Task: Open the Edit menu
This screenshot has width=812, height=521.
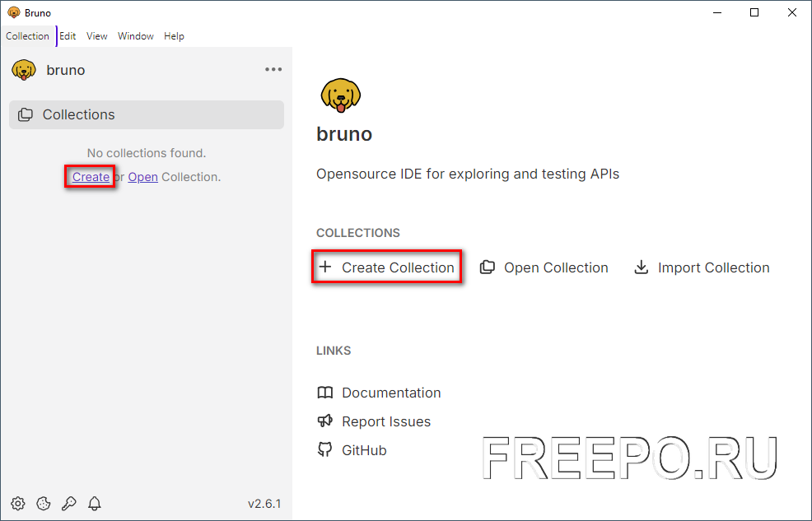Action: click(x=68, y=36)
